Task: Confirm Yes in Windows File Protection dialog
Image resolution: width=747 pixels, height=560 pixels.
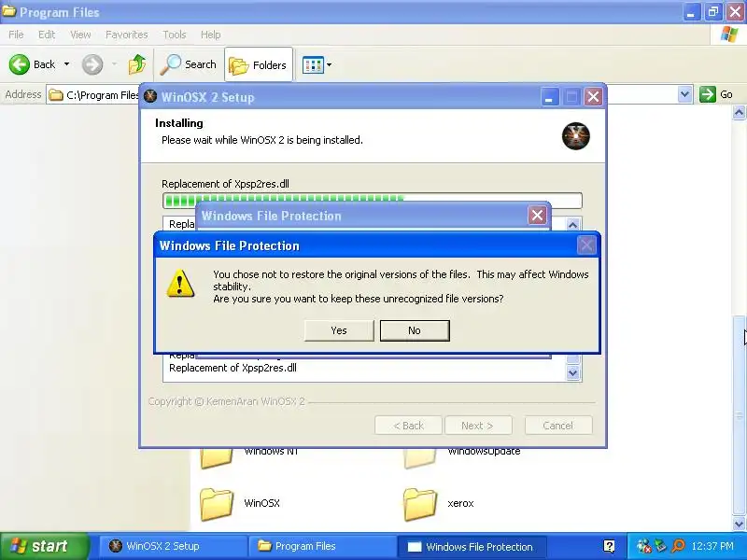Action: (339, 330)
